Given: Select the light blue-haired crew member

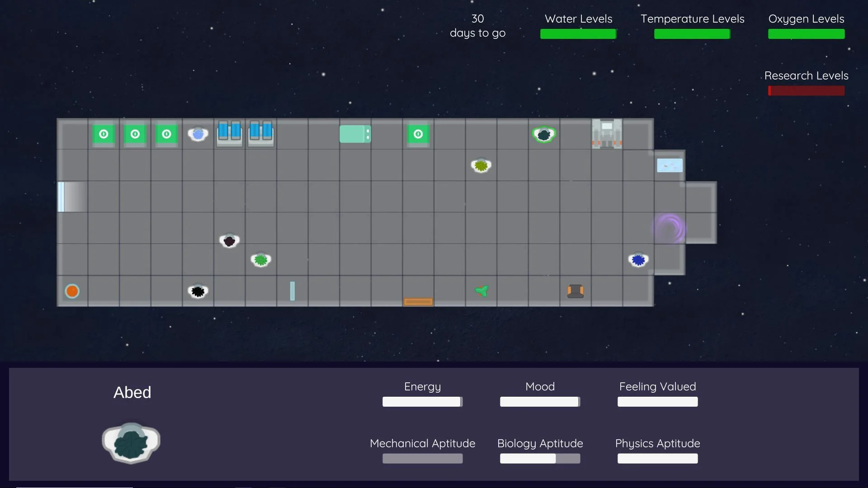Looking at the screenshot, I should (198, 134).
